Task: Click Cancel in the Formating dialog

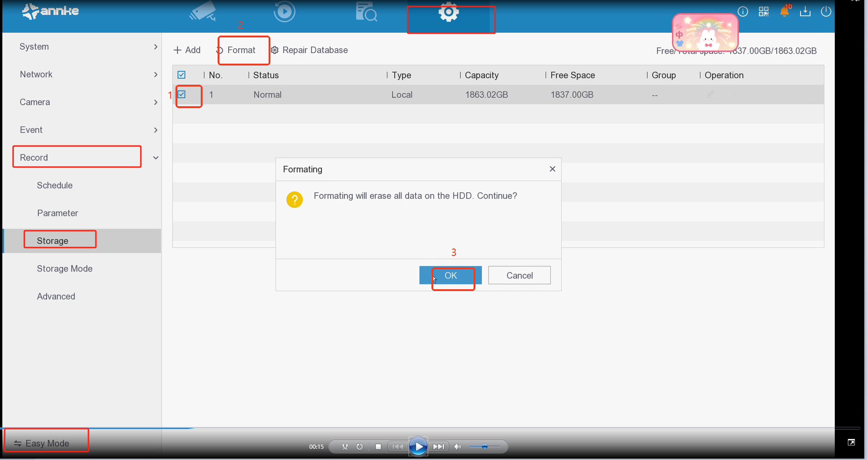Action: [519, 276]
